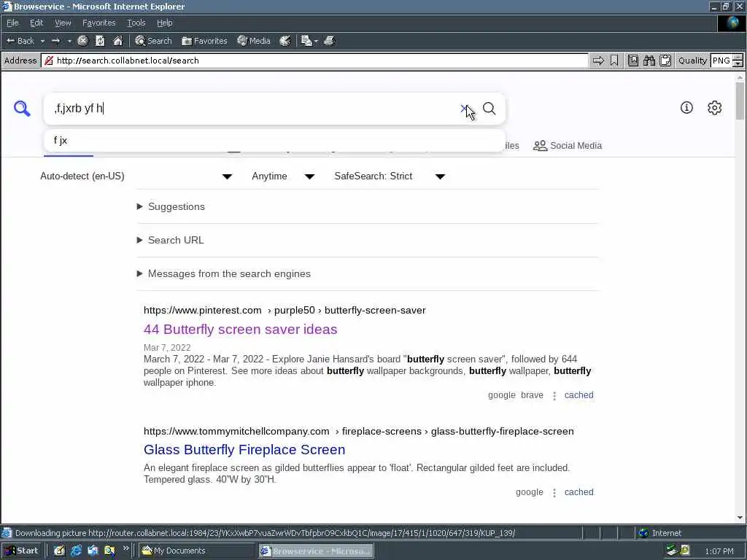
Task: Click the Quality stepper down arrow
Action: click(738, 64)
